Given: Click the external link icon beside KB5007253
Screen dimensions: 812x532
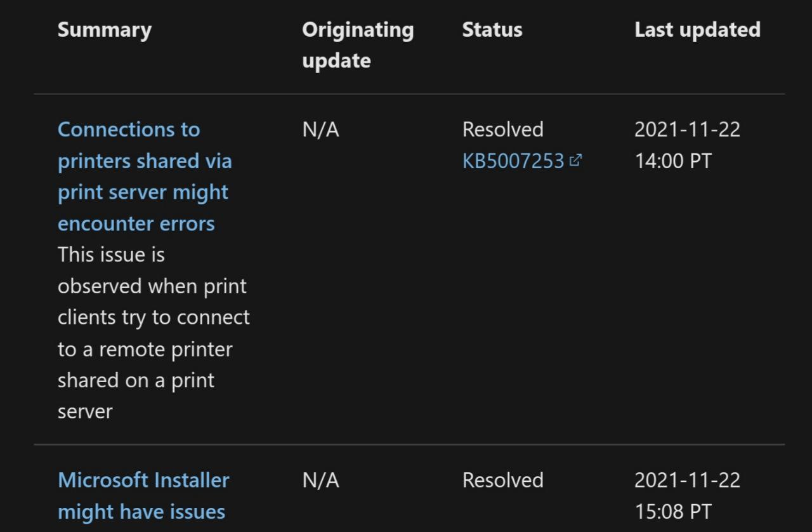Looking at the screenshot, I should tap(575, 161).
